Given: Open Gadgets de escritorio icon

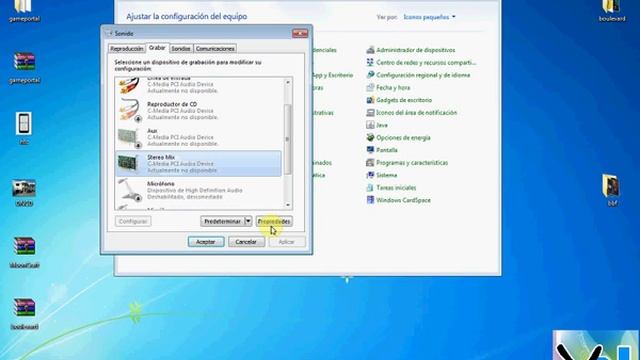Looking at the screenshot, I should (x=370, y=100).
